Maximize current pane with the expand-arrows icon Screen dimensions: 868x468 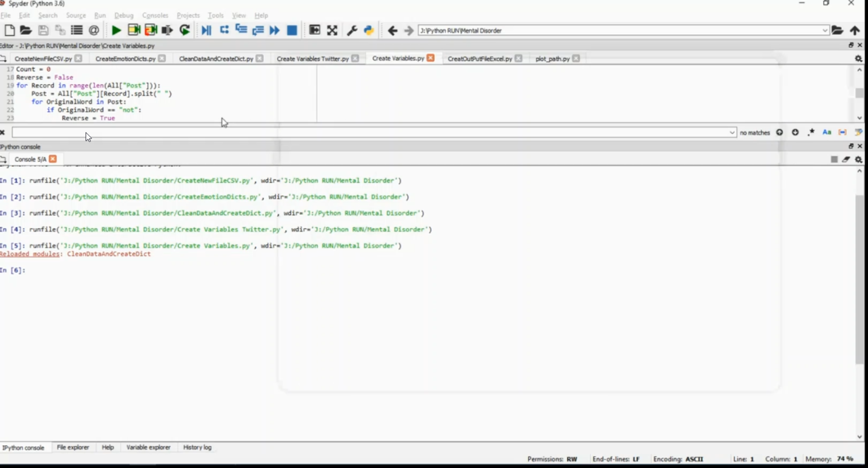[x=332, y=31]
